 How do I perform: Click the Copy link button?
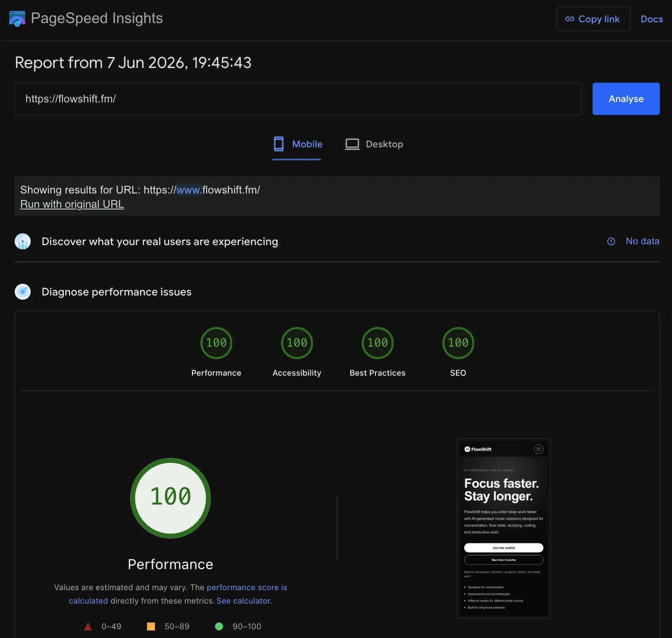click(593, 19)
